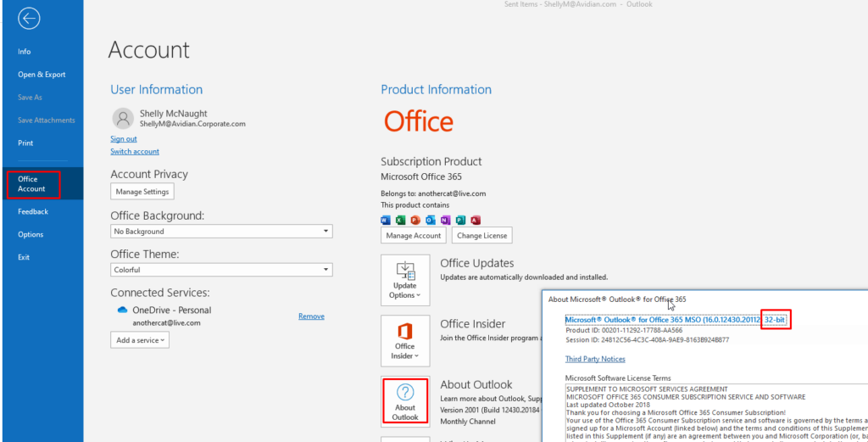Click the Publisher app icon under product contains

coord(460,220)
